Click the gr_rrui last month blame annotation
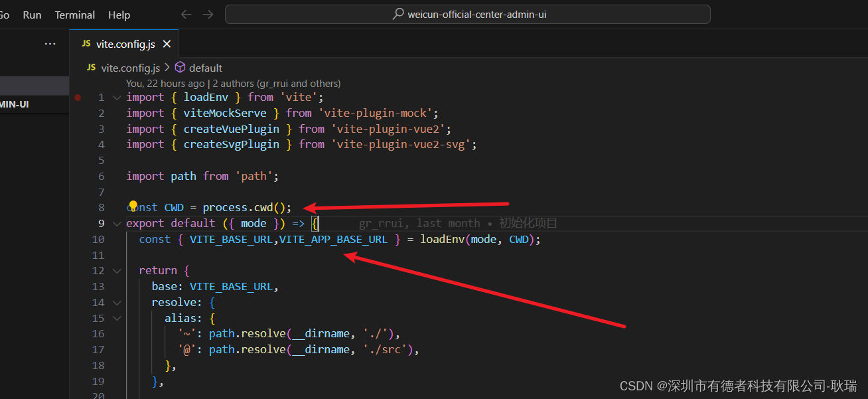Screen dimensions: 868x399 tap(458, 223)
